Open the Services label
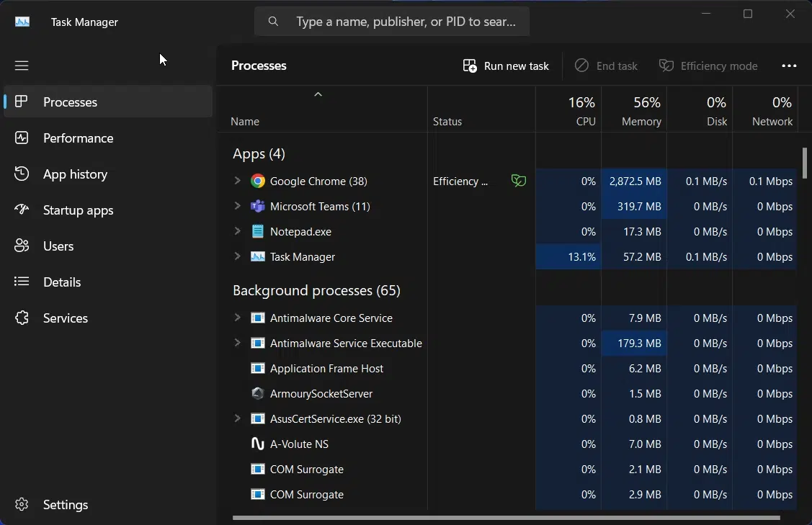Image resolution: width=812 pixels, height=525 pixels. (x=66, y=318)
